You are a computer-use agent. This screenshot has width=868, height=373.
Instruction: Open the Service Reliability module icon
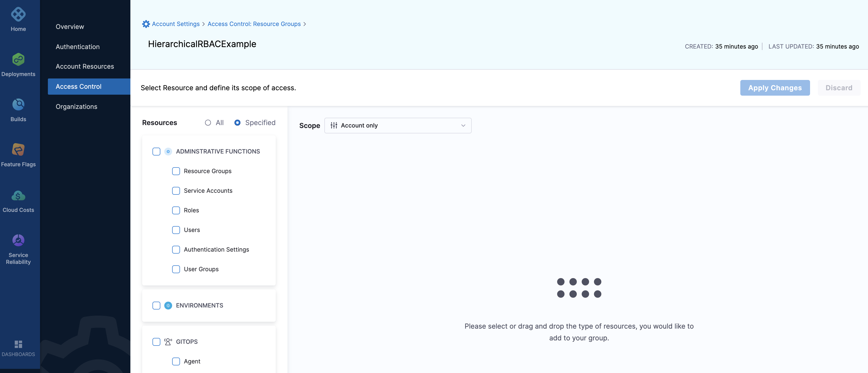(x=18, y=240)
